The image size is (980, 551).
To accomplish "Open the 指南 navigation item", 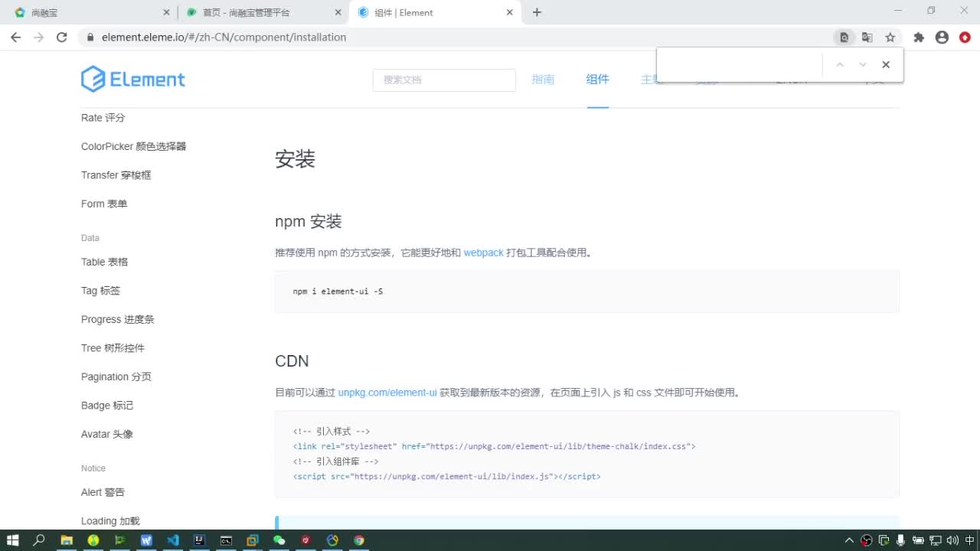I will click(x=543, y=80).
